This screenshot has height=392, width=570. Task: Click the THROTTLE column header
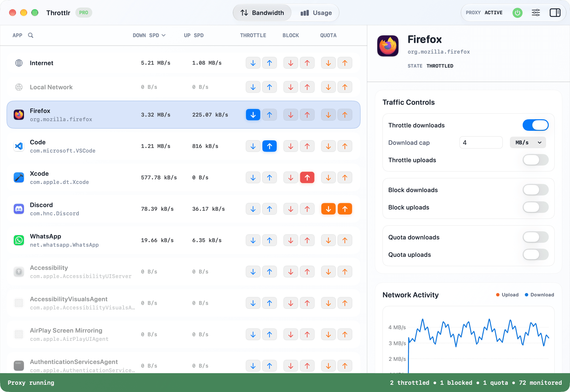(253, 35)
